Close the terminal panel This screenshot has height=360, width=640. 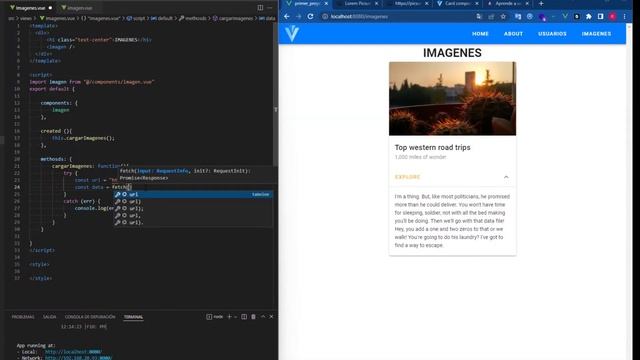point(271,317)
